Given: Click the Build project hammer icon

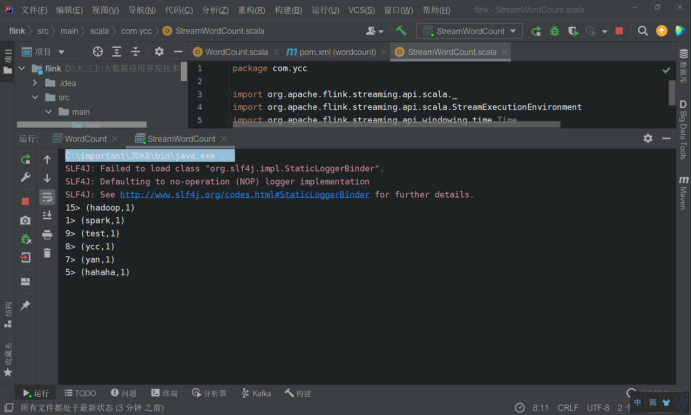Looking at the screenshot, I should pos(401,30).
